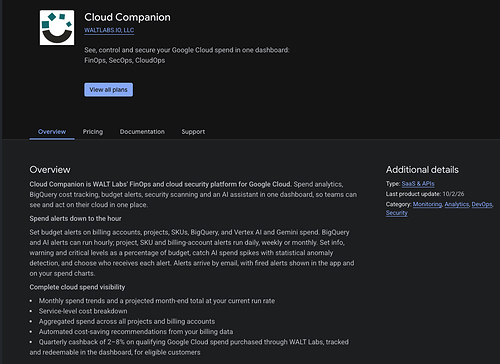Click the Overview section heading
Screen dimensions: 500x364
click(x=50, y=170)
